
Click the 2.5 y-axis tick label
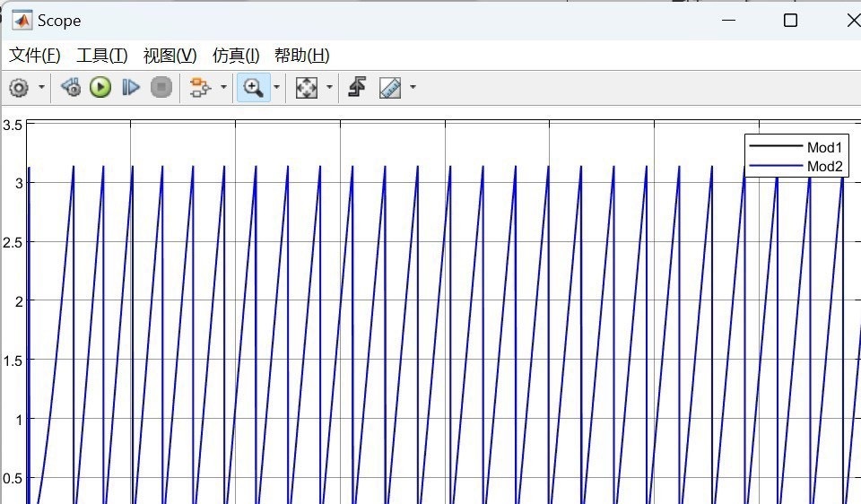[13, 243]
